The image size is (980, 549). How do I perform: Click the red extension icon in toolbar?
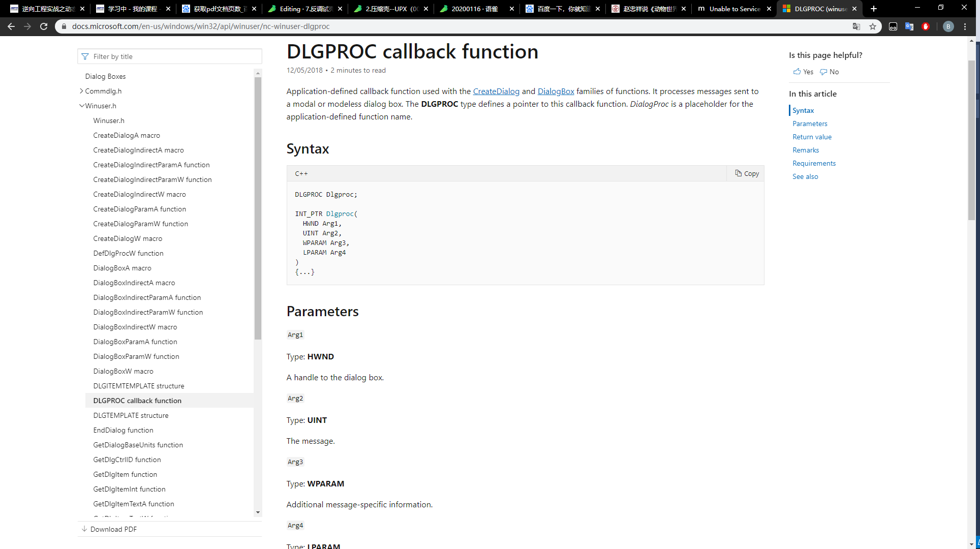click(926, 26)
